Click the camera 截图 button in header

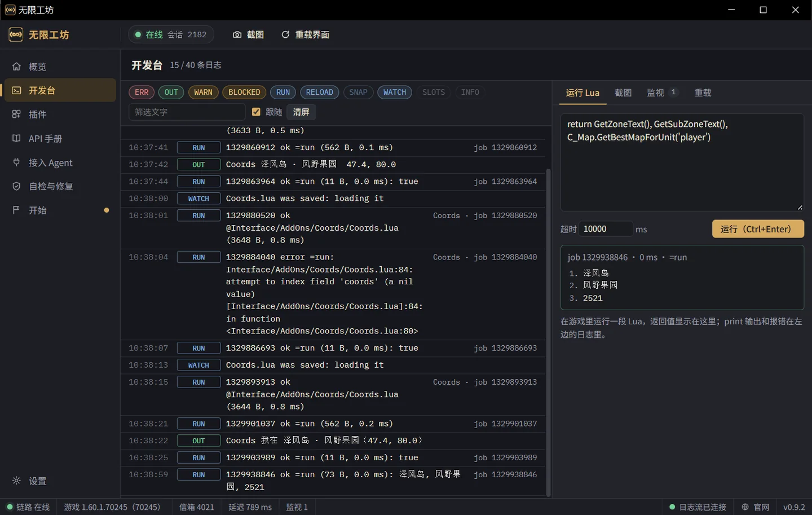pyautogui.click(x=248, y=34)
